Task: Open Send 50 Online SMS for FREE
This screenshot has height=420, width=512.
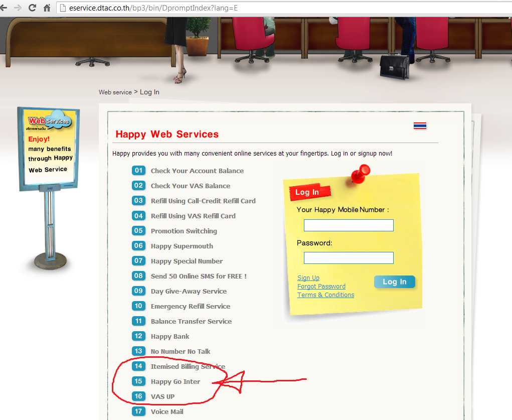Action: 199,276
